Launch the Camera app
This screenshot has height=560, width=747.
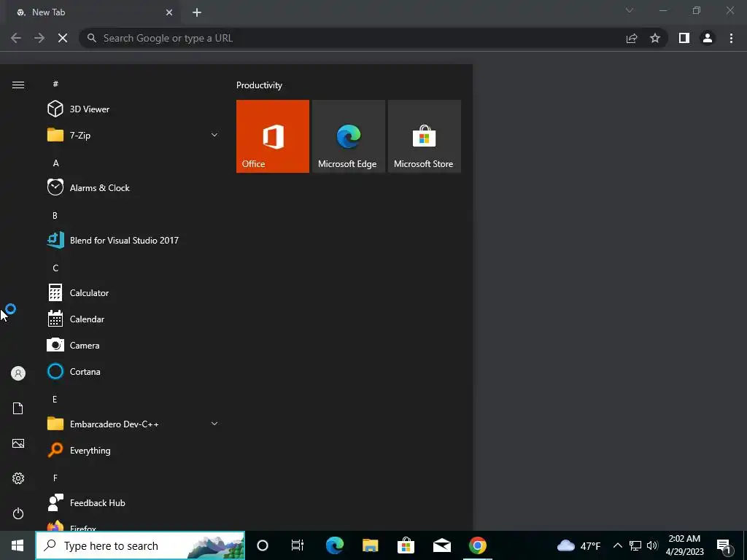coord(133,345)
